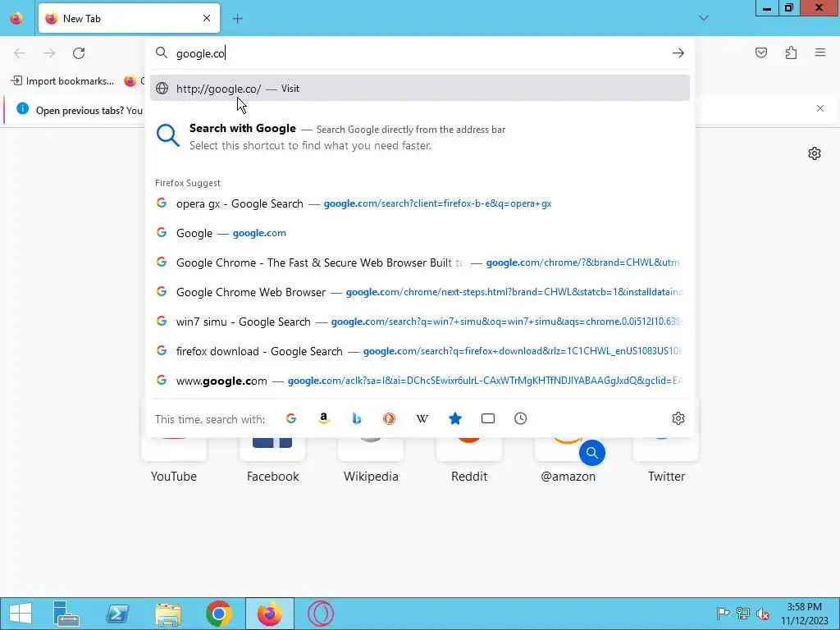
Task: Open search settings gear in the suggestions panel
Action: pyautogui.click(x=678, y=418)
